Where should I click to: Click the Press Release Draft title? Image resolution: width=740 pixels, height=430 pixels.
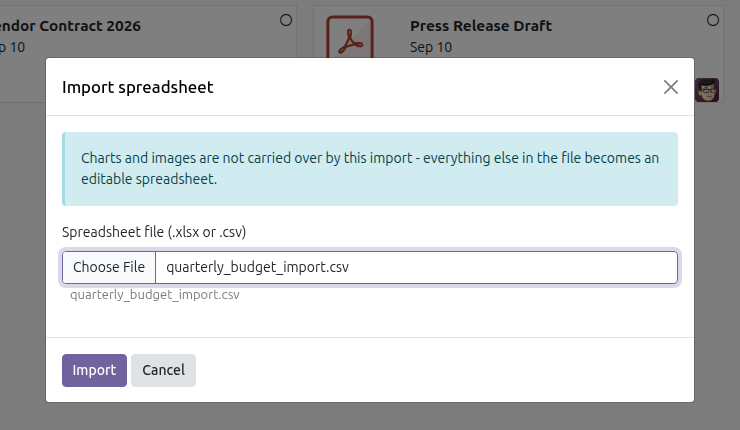(481, 26)
